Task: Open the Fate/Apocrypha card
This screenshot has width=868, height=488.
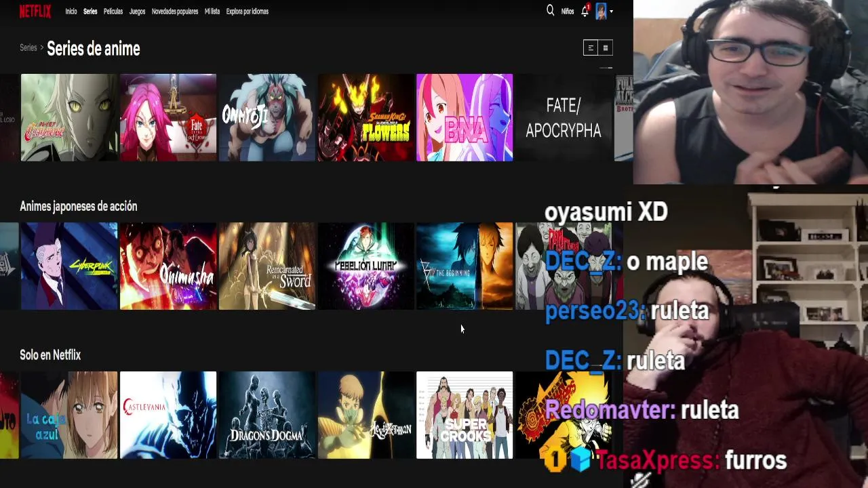Action: 564,118
